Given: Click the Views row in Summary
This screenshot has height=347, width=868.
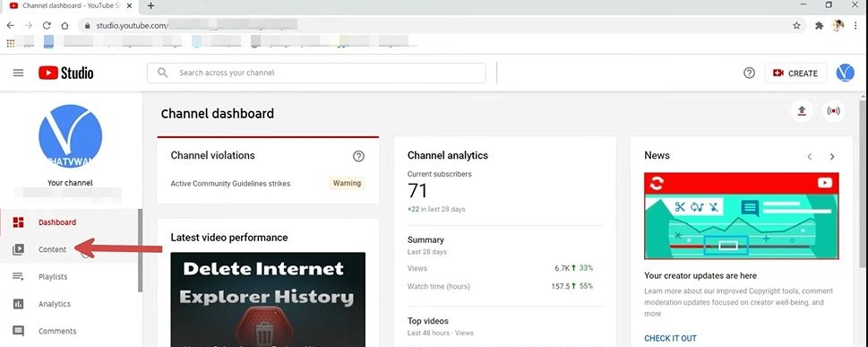Looking at the screenshot, I should (501, 268).
